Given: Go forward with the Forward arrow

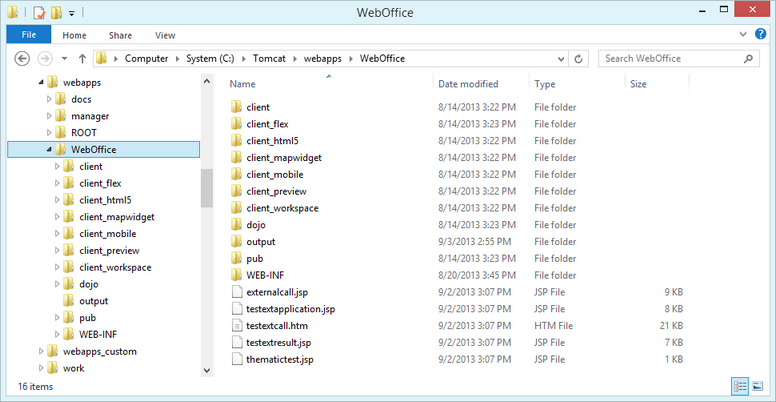Looking at the screenshot, I should coord(45,58).
